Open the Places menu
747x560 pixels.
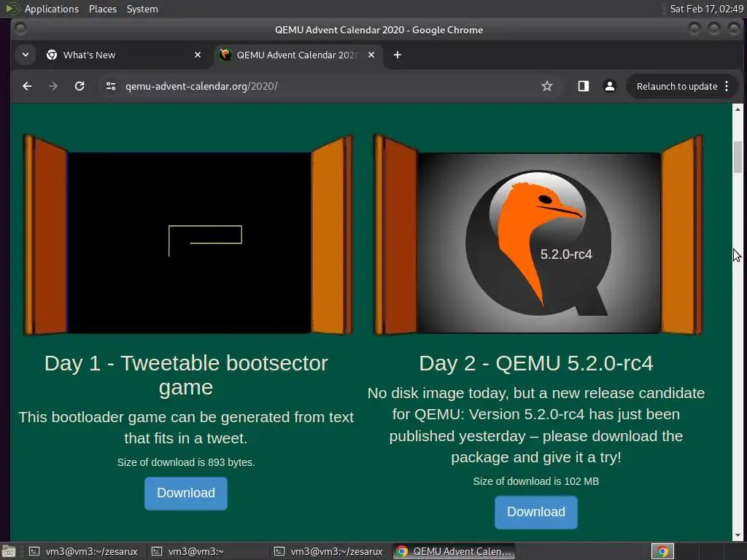[102, 9]
